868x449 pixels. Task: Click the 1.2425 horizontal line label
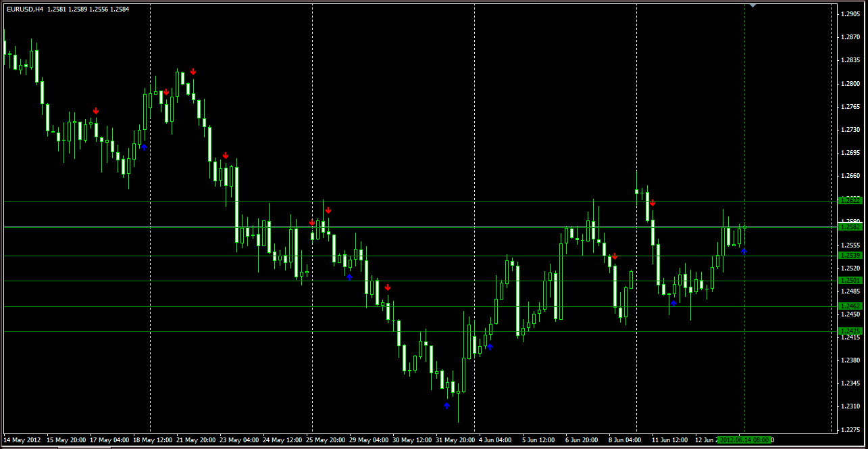850,331
